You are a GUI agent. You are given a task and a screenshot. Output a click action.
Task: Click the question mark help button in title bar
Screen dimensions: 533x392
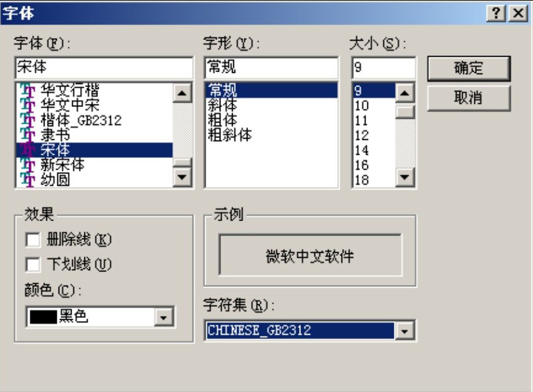pos(496,14)
